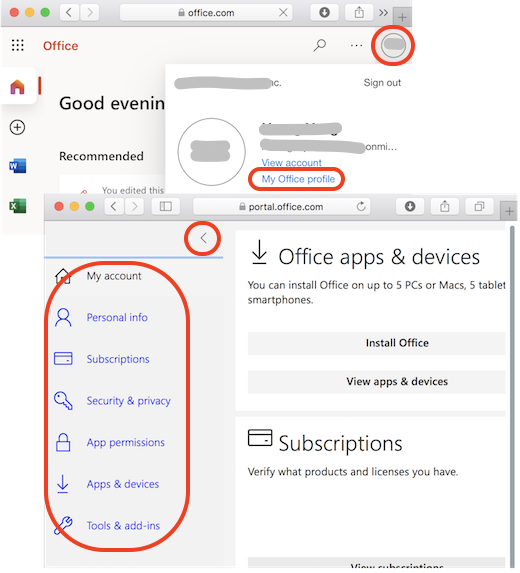Open a new tab in the office.com window

click(402, 17)
